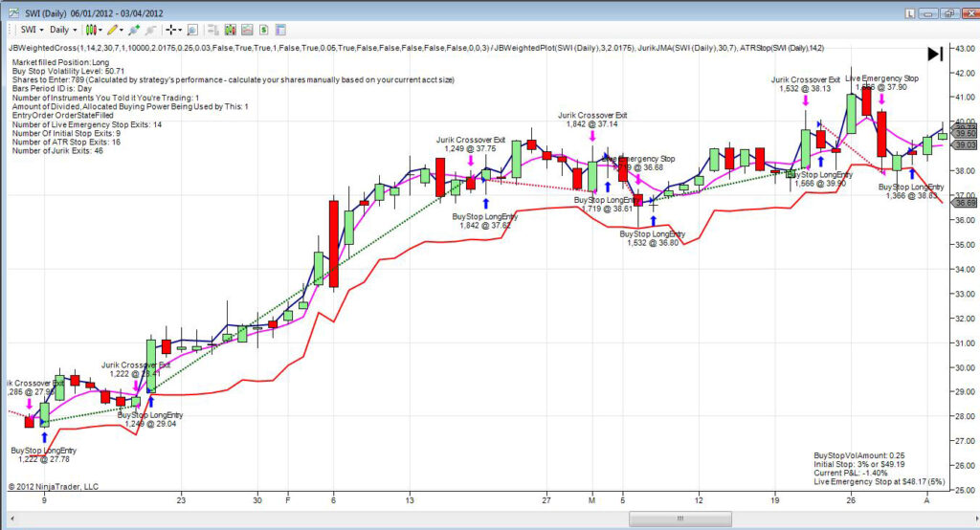Click the 36.88 price marker on axis
This screenshot has width=980, height=530.
965,203
